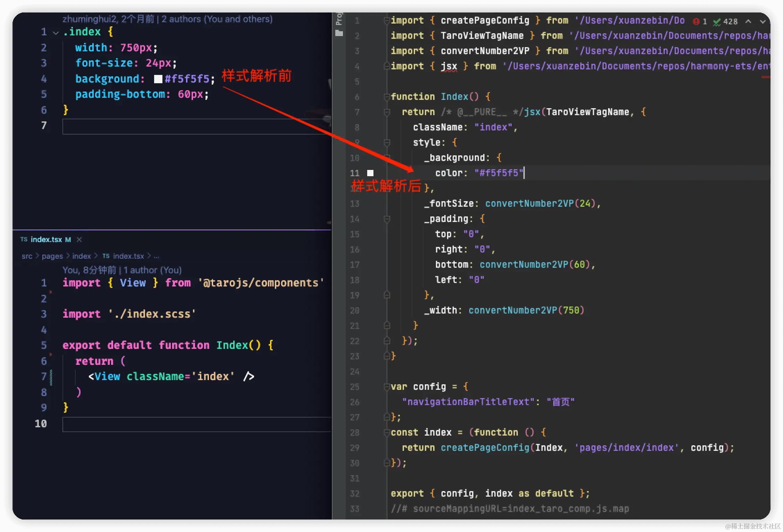Viewport: 783px width, 532px height.
Task: Click the TS file icon in breadcrumb
Action: [x=106, y=256]
